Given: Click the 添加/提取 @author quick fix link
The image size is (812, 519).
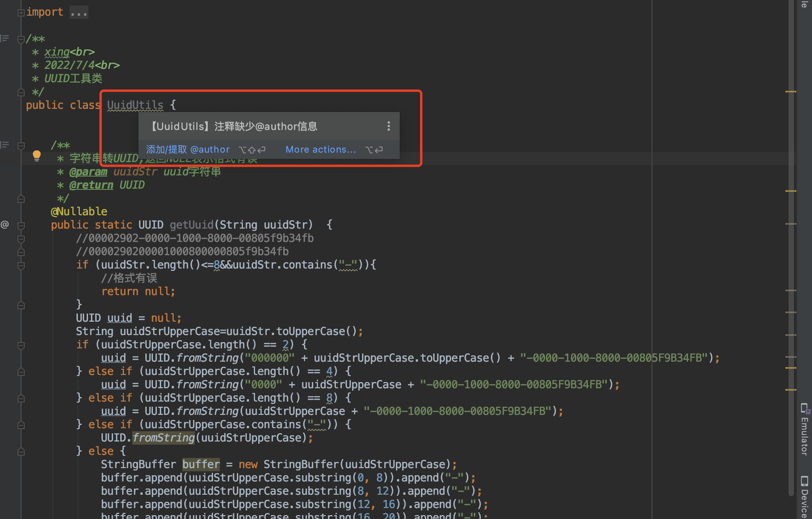Looking at the screenshot, I should [x=188, y=150].
